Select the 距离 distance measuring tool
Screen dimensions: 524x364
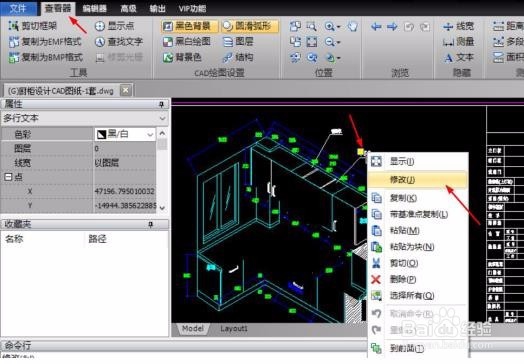508,26
